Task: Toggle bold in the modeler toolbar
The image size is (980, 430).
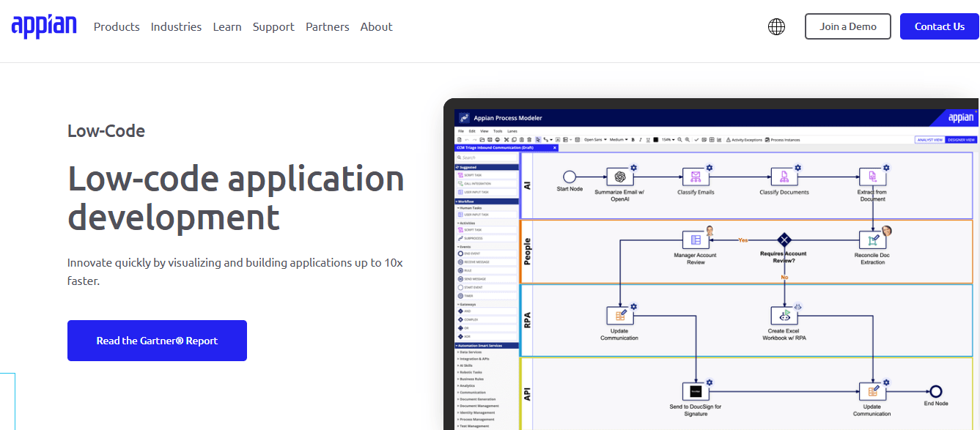Action: 633,139
